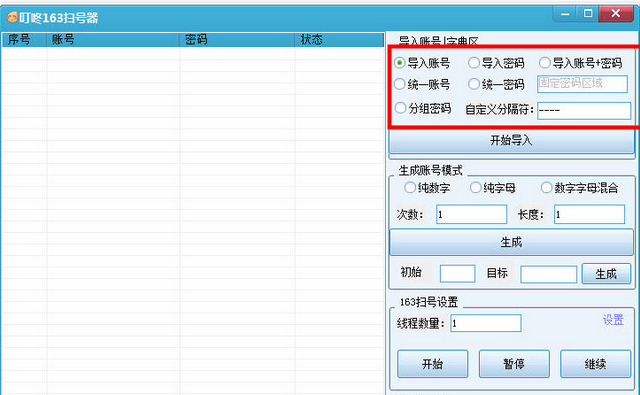Select the 导入账号 radio button

(x=400, y=63)
